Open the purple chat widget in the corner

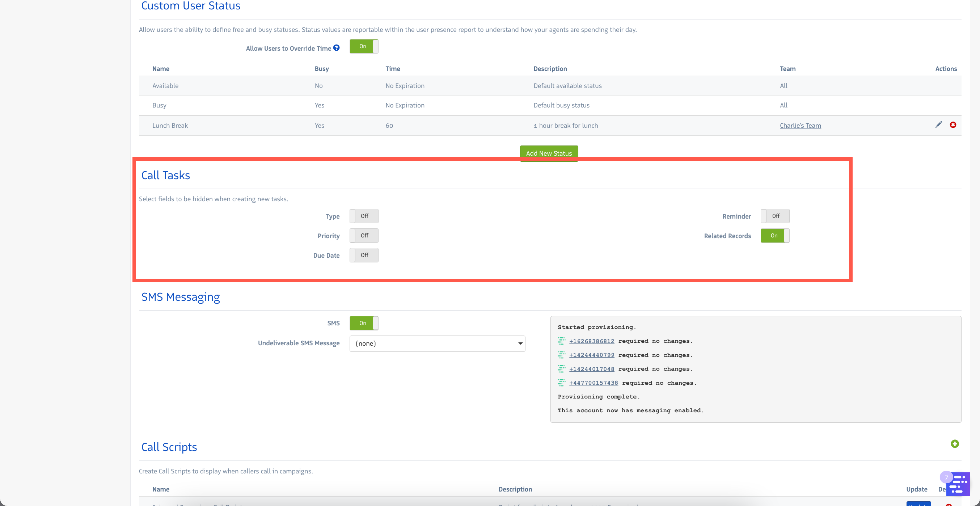pos(959,485)
